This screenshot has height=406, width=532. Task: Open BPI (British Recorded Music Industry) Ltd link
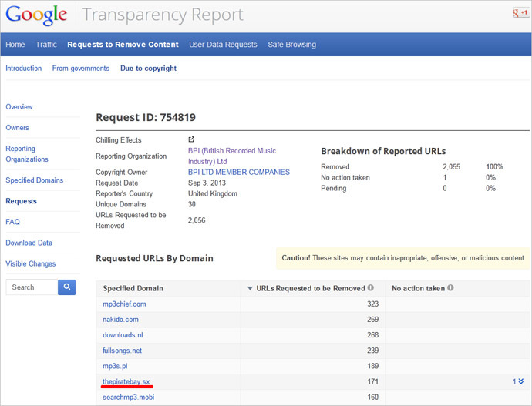pos(232,156)
